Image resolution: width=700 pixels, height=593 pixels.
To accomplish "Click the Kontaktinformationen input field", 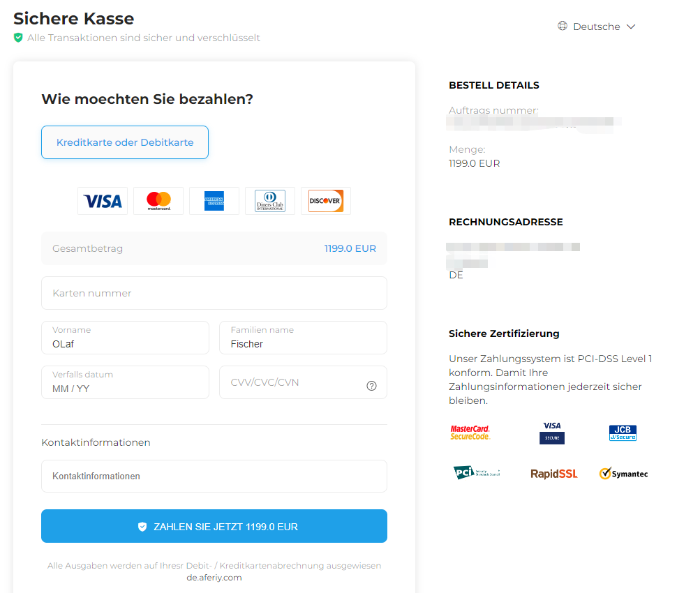I will (214, 476).
